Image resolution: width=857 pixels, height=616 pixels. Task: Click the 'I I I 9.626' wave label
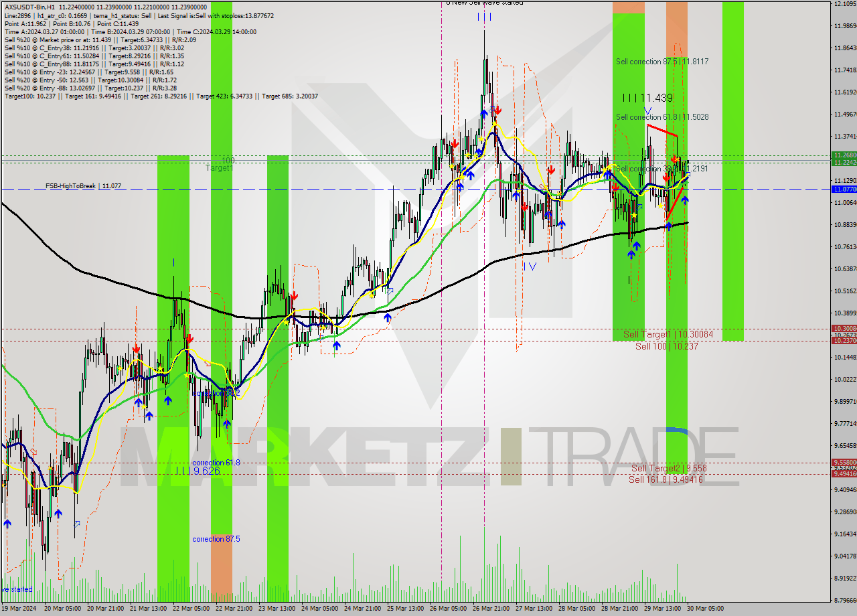coord(196,471)
